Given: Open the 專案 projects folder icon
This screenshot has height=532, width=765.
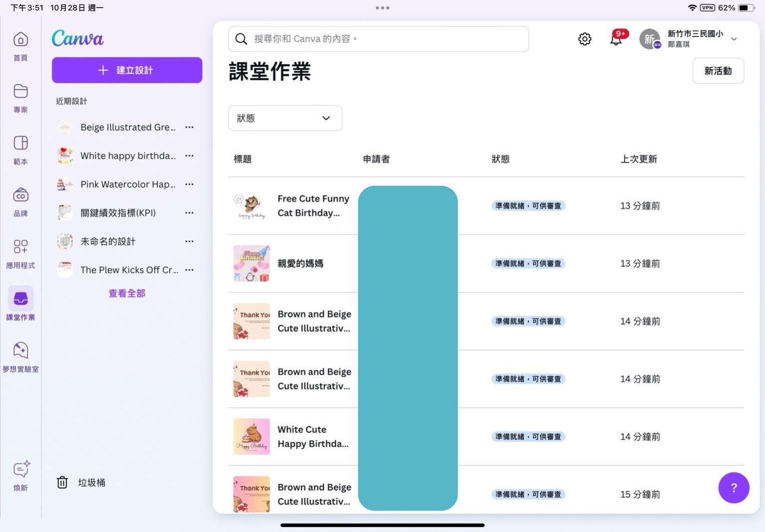Looking at the screenshot, I should 20,92.
